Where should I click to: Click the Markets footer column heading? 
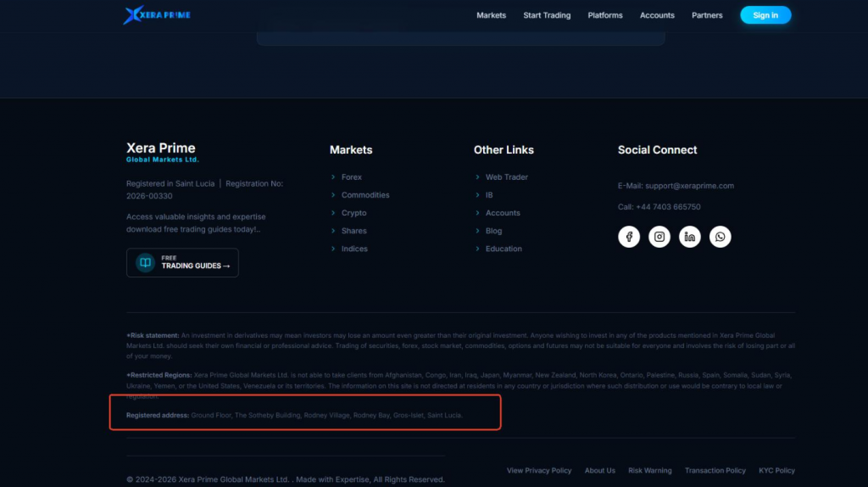coord(351,149)
